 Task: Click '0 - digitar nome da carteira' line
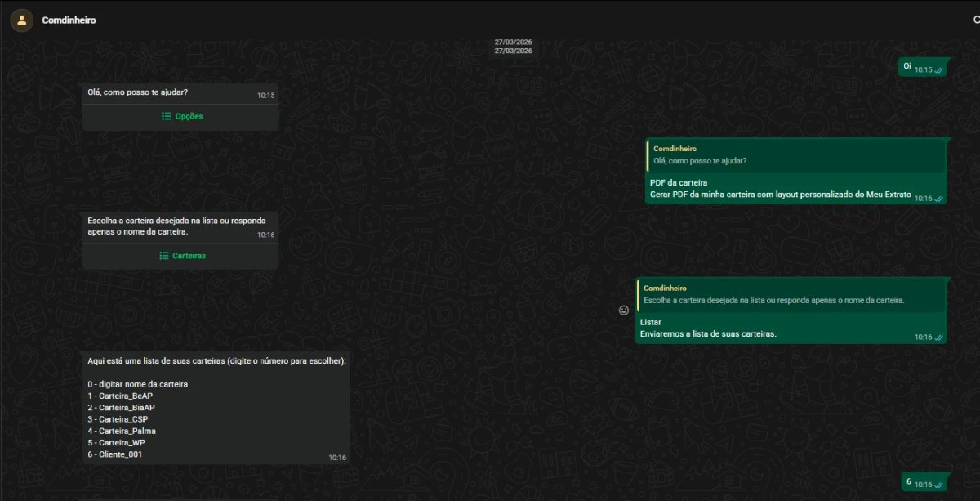point(137,384)
